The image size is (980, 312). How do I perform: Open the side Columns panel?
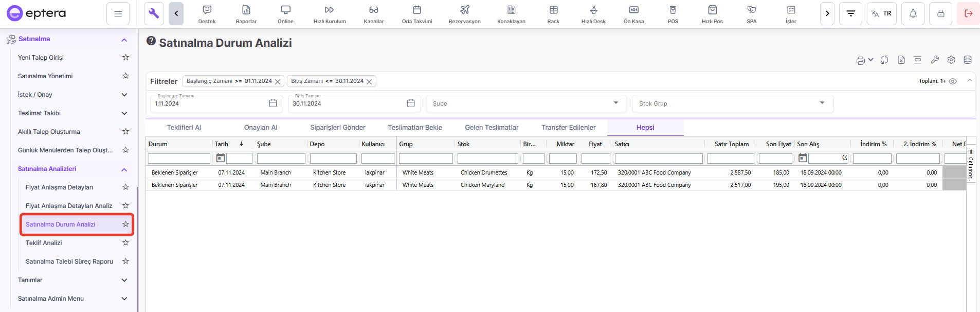tap(971, 165)
